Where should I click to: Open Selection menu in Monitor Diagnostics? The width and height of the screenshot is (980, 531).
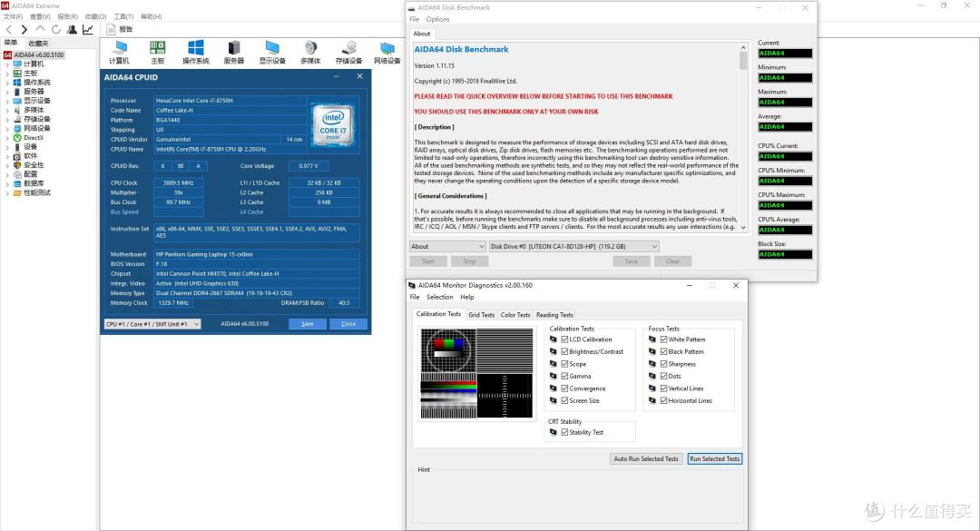(439, 297)
